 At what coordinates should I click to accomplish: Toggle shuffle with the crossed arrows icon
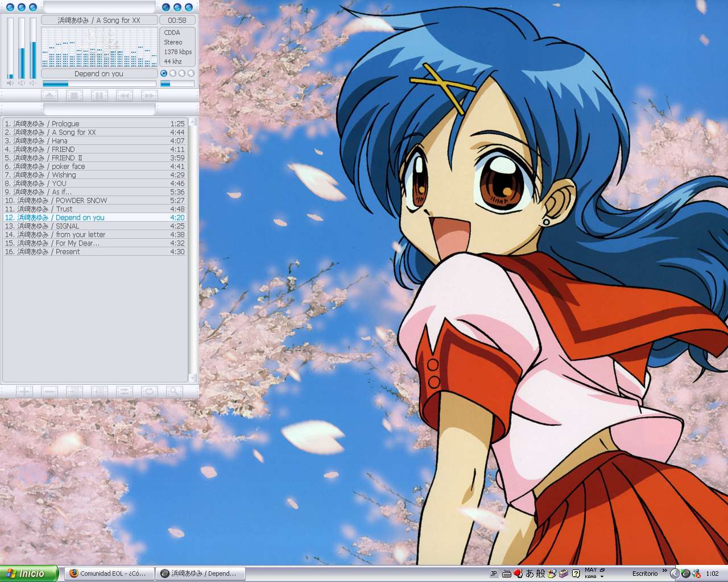click(125, 391)
